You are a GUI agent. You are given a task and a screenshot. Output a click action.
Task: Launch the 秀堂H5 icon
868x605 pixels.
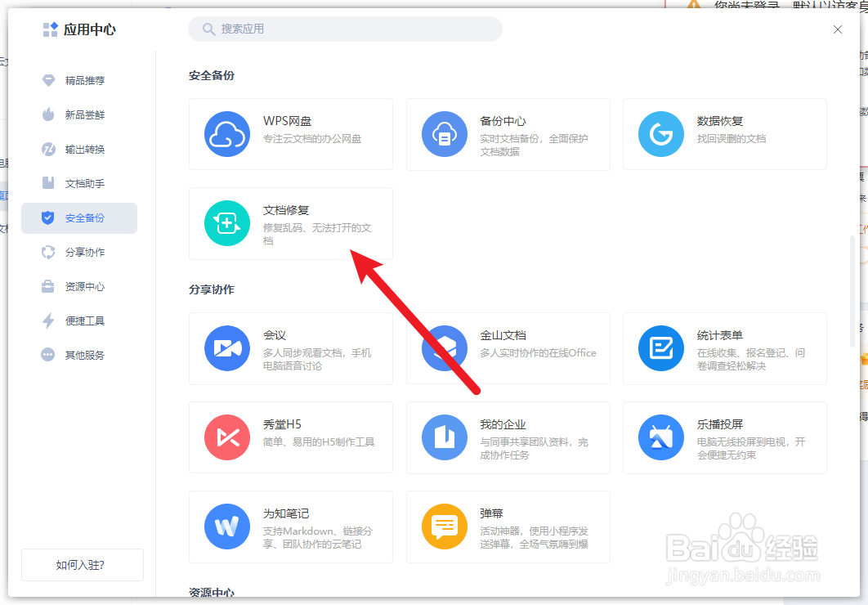[227, 437]
